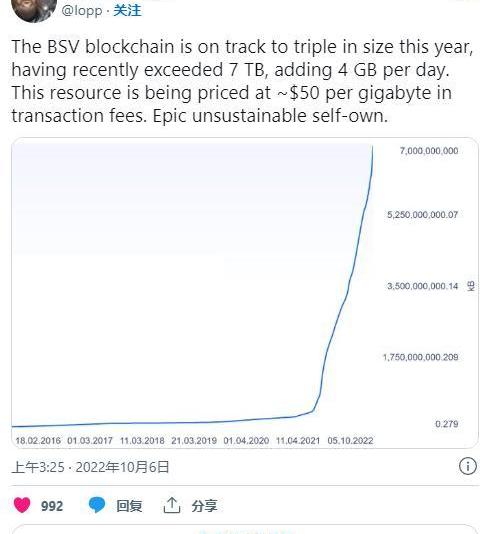Open the @lopp profile handle
The width and height of the screenshot is (488, 534).
(x=82, y=10)
